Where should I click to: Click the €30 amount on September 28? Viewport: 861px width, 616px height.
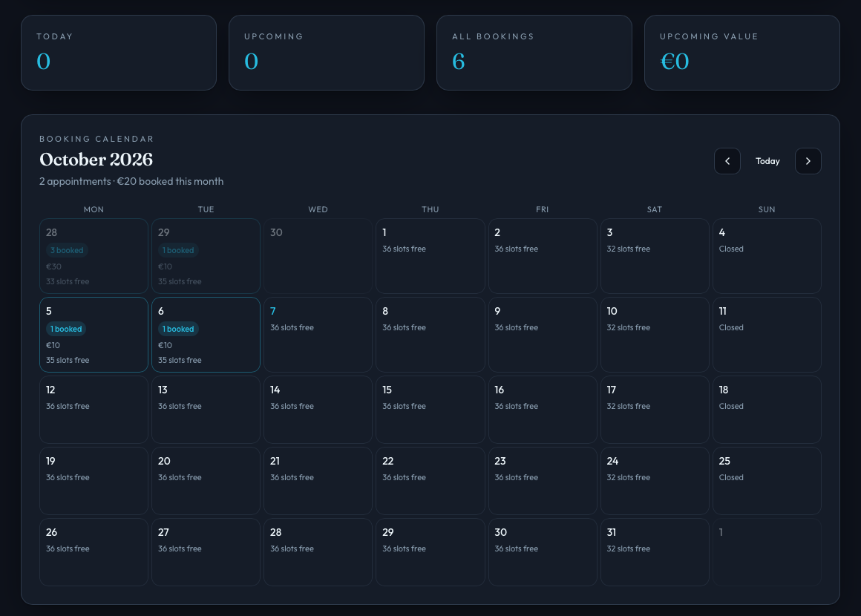pos(53,266)
